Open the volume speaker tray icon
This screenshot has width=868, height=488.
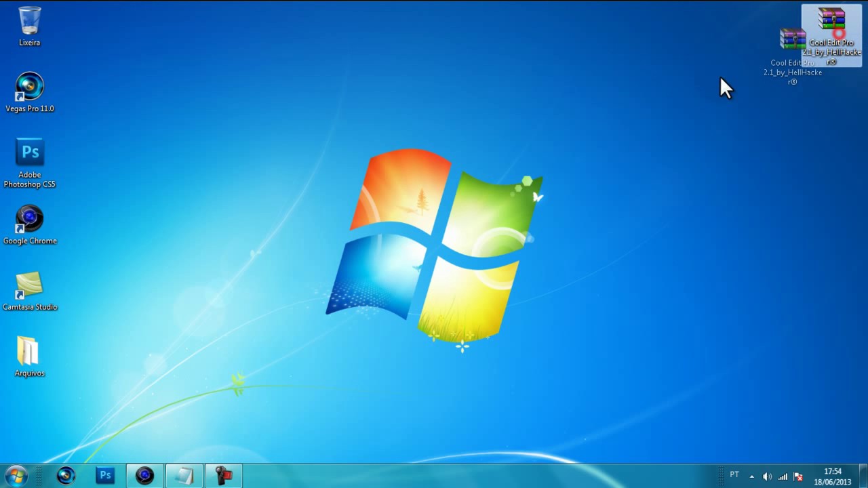pos(767,476)
